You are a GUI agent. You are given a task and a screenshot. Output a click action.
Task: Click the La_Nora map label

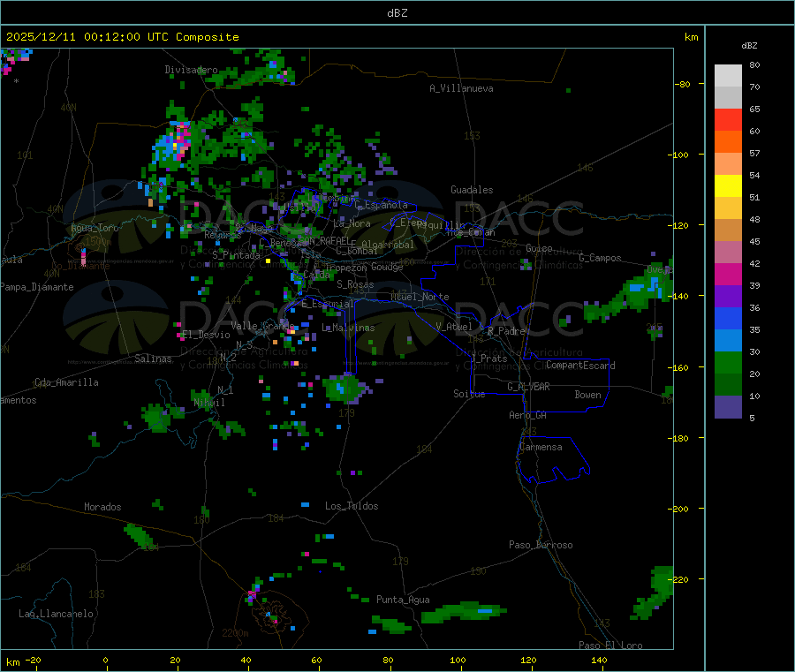352,223
